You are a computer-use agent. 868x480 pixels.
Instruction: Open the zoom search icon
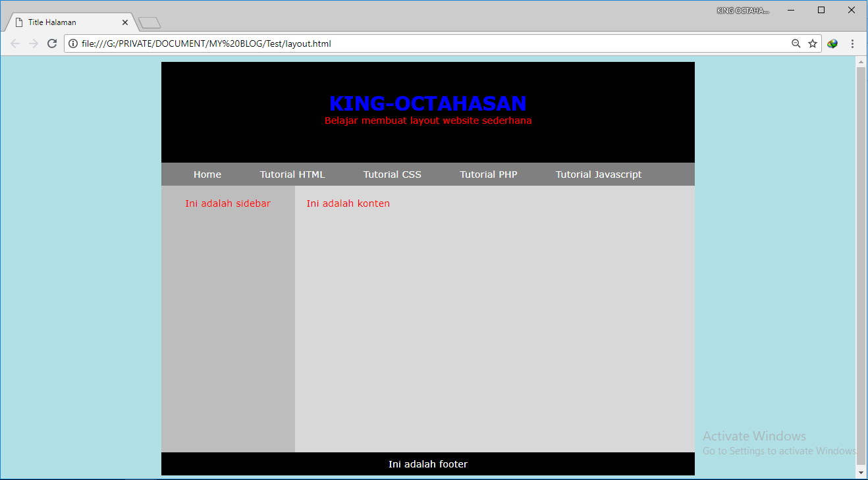[796, 43]
